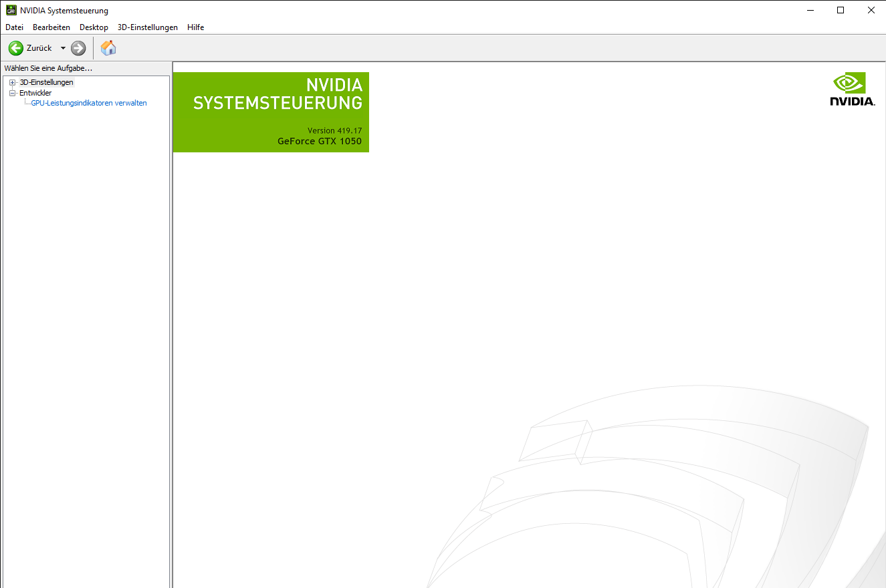
Task: Click the GeForce GTX 1050 text
Action: 320,142
